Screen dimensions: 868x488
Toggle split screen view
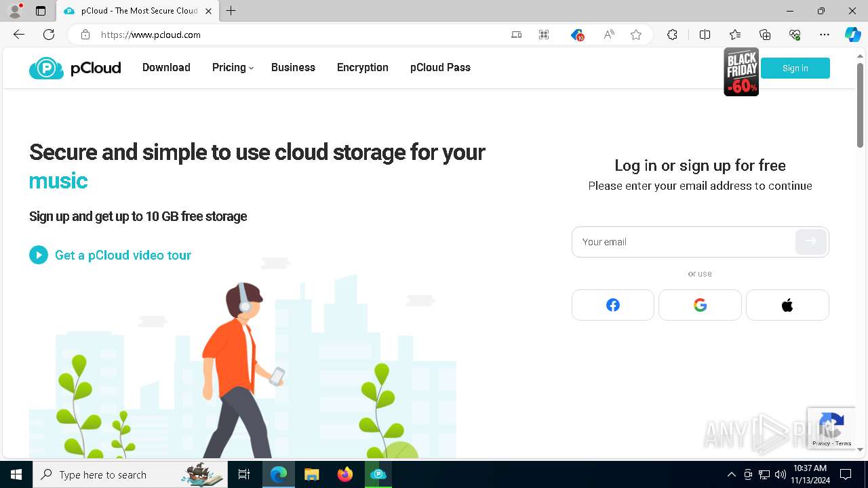(x=705, y=35)
